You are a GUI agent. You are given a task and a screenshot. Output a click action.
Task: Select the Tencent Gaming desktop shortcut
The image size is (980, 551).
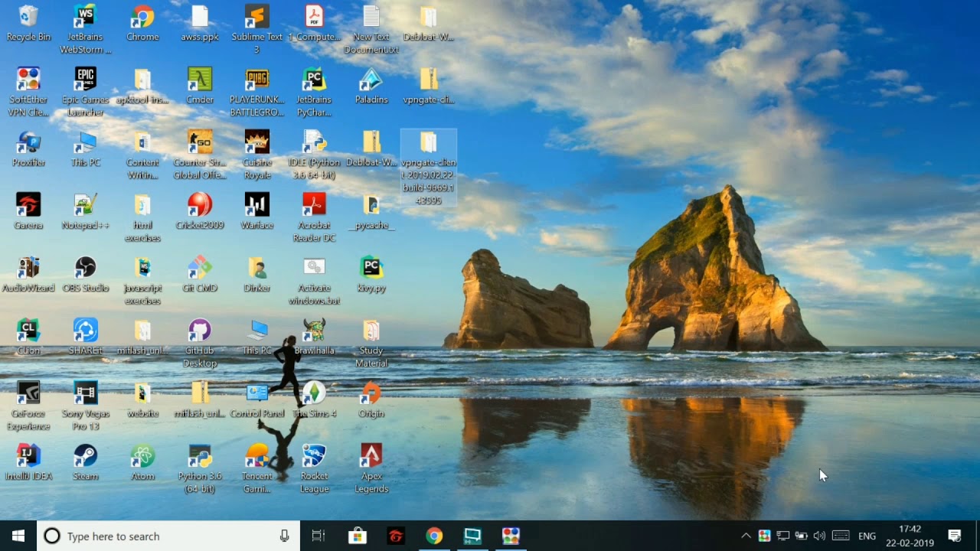[x=257, y=468]
